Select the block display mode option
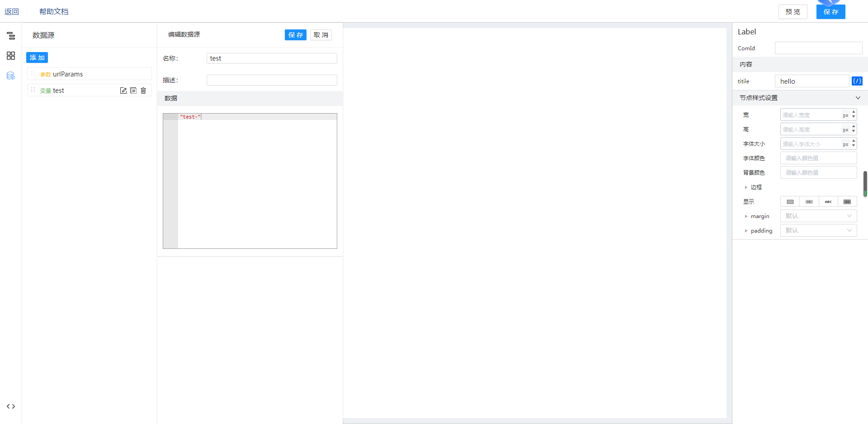This screenshot has width=868, height=424. pyautogui.click(x=790, y=202)
